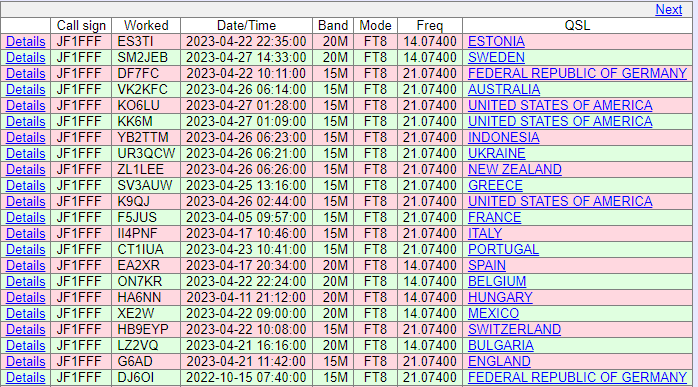Open Details for DJ6OI contact
The width and height of the screenshot is (698, 387).
(x=25, y=378)
